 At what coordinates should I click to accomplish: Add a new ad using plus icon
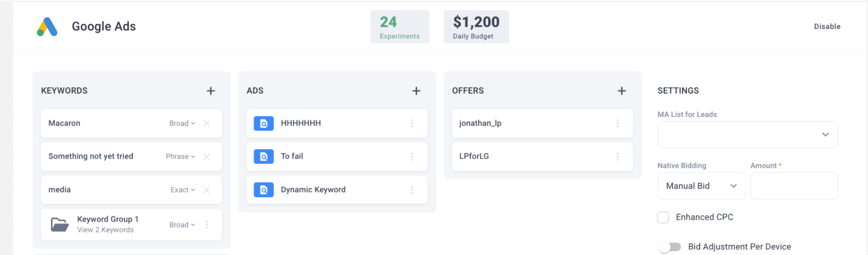tap(416, 91)
